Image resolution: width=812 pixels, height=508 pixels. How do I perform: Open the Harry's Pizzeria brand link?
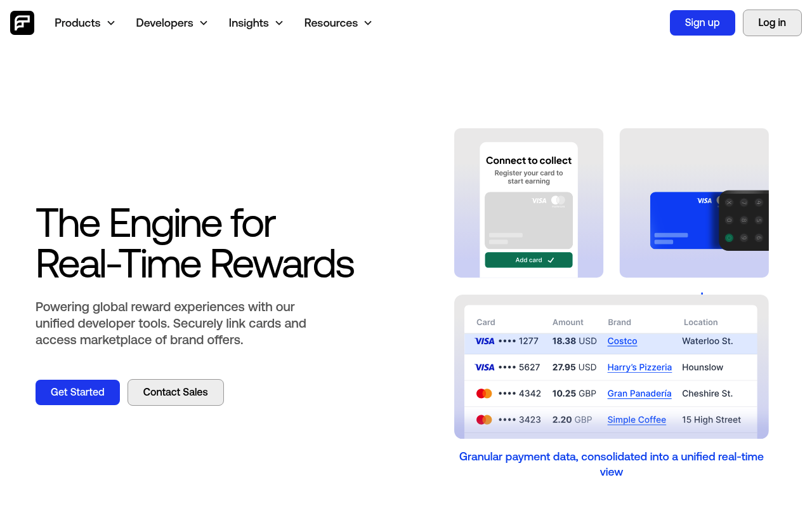[x=639, y=367]
